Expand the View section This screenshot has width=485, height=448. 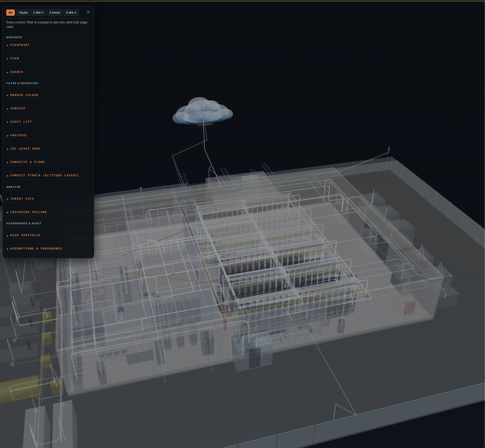(x=48, y=58)
